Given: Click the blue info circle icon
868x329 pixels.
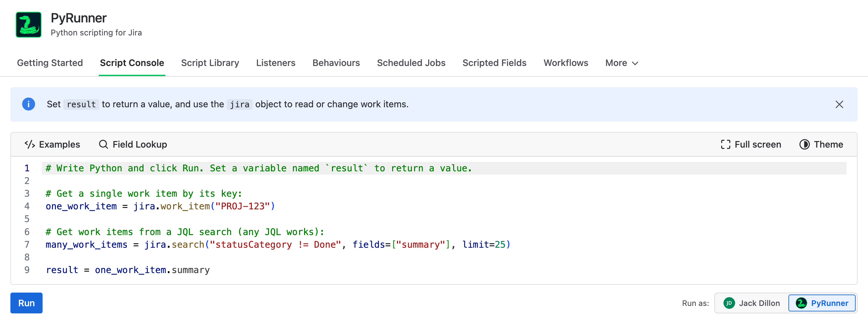Looking at the screenshot, I should click(29, 104).
